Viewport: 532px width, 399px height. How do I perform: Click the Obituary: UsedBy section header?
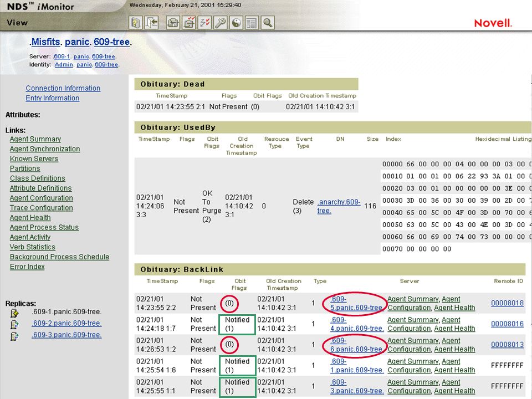click(x=333, y=127)
